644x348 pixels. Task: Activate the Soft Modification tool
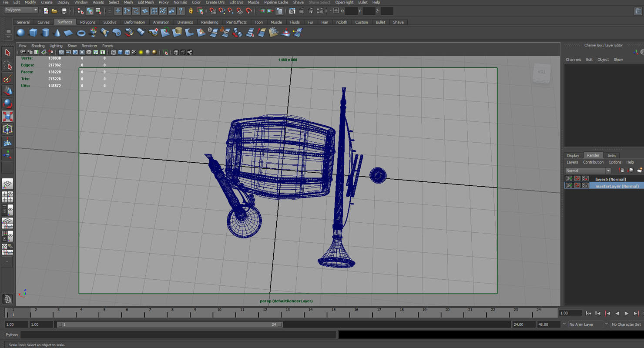[7, 142]
